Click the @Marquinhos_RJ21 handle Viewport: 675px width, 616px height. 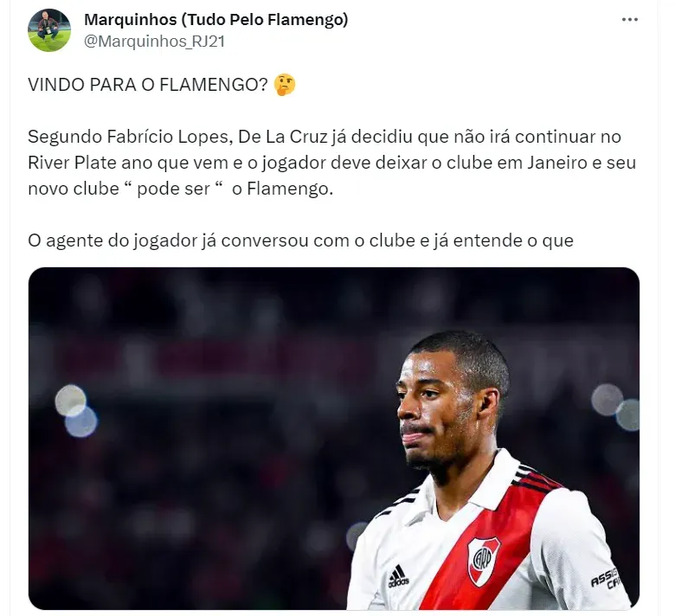[x=155, y=42]
